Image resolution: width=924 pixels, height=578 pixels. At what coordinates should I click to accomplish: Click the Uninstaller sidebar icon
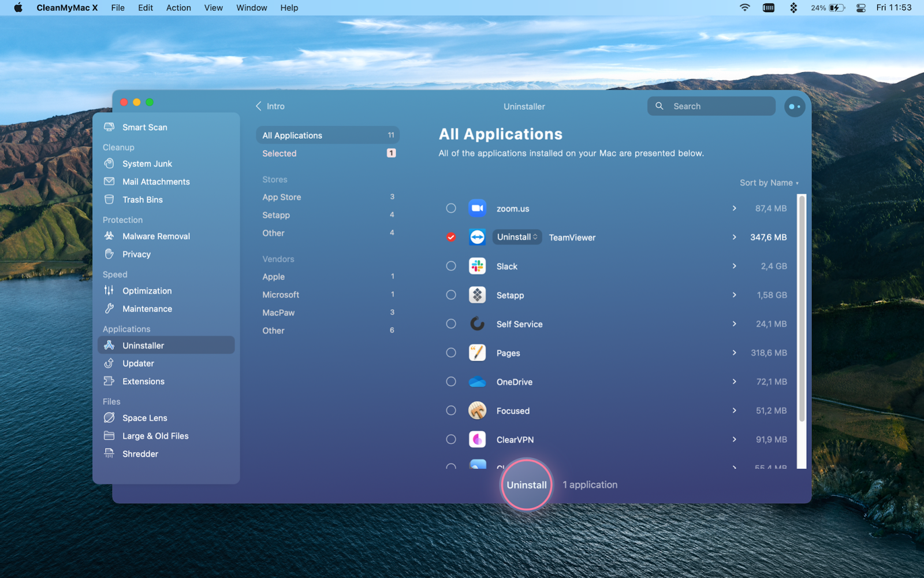point(109,345)
